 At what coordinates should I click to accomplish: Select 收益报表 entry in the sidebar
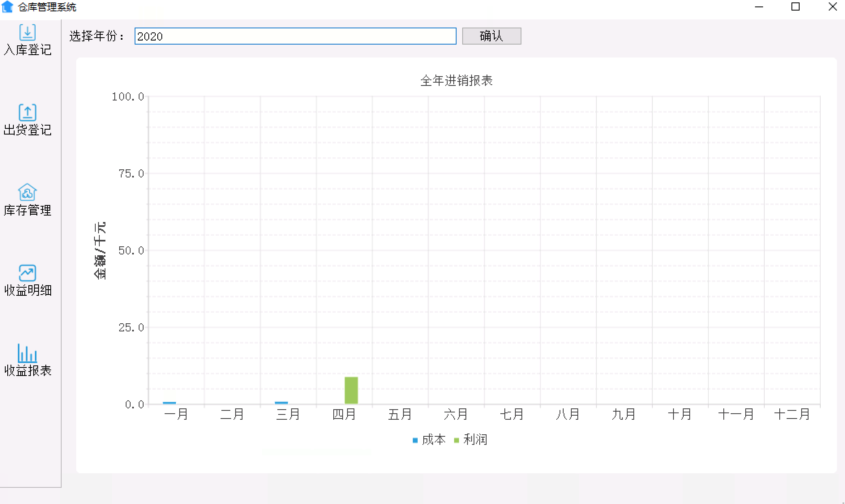[27, 370]
